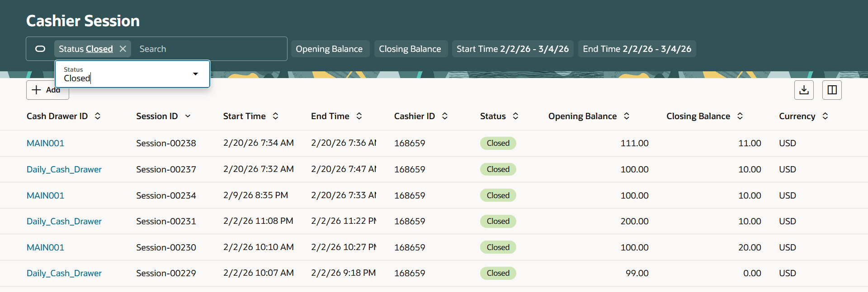Sort by Status column
Image resolution: width=868 pixels, height=292 pixels.
click(515, 116)
